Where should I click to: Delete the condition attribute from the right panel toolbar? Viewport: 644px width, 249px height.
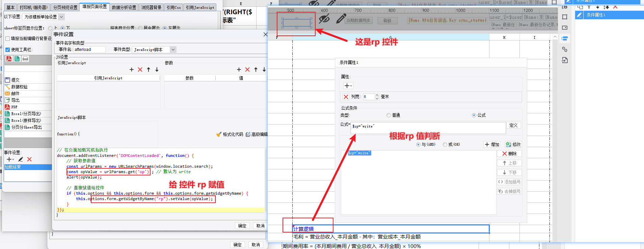[615, 7]
